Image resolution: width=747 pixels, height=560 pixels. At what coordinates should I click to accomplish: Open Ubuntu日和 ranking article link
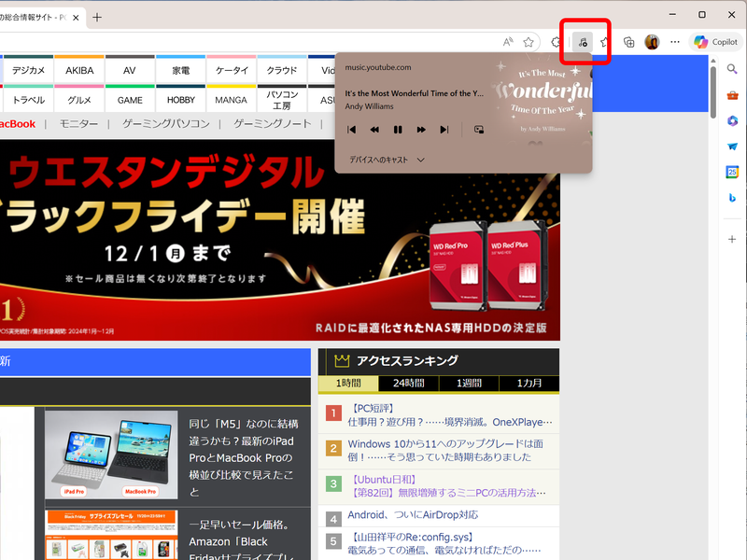[447, 486]
